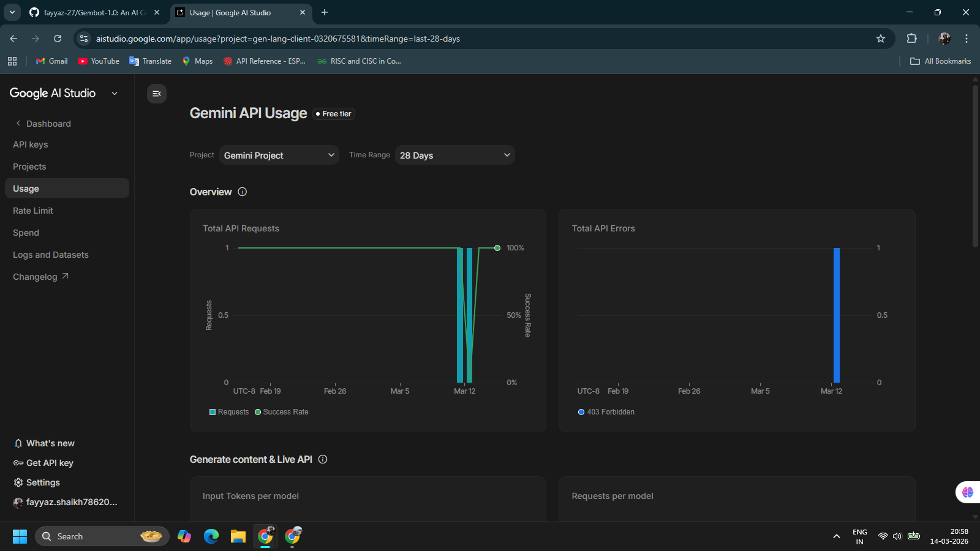Open the Chrome apps grid icon

point(12,61)
